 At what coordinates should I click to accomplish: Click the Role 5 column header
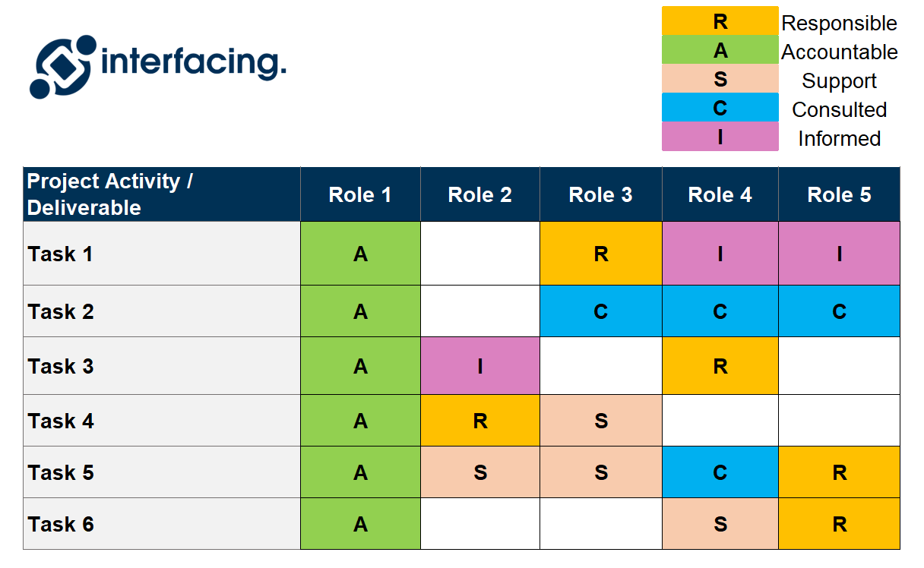(839, 194)
